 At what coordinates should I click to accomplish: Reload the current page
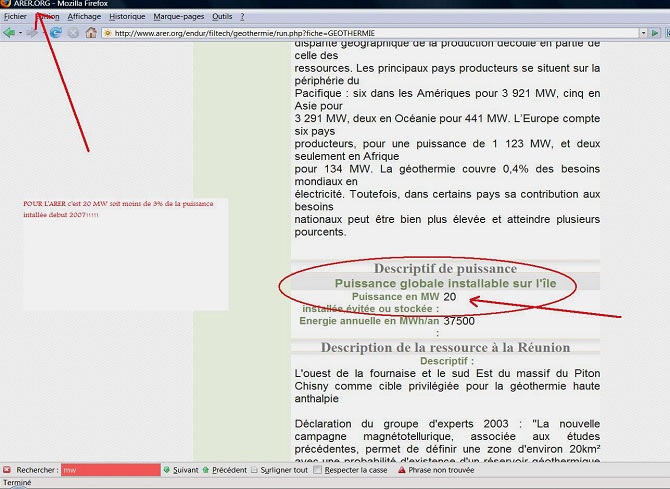pos(55,33)
